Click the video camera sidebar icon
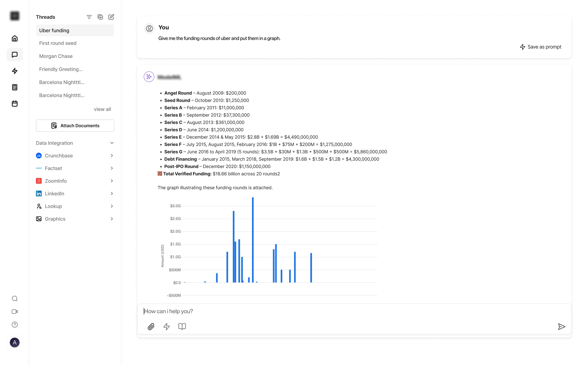 tap(14, 311)
